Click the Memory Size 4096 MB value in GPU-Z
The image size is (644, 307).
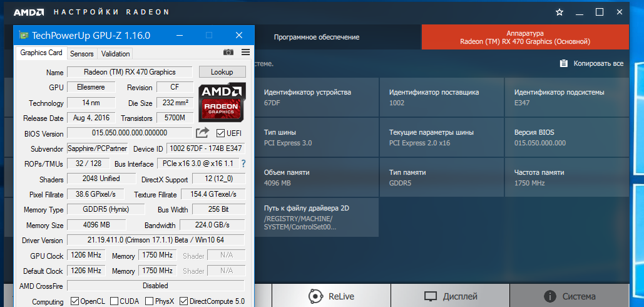[x=96, y=225]
